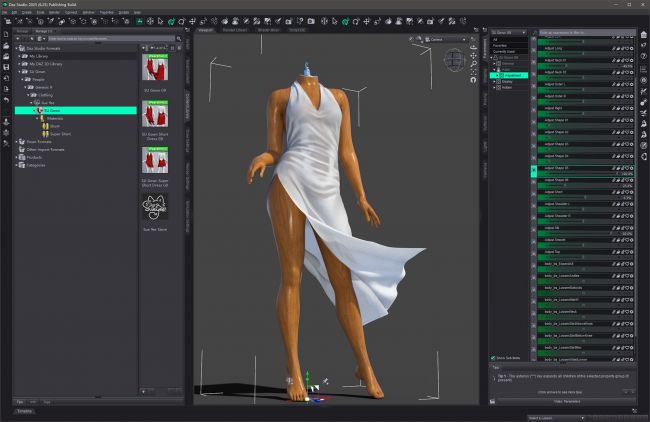This screenshot has height=422, width=650.
Task: Click the Undo arrow in left toolbar
Action: pos(6,100)
